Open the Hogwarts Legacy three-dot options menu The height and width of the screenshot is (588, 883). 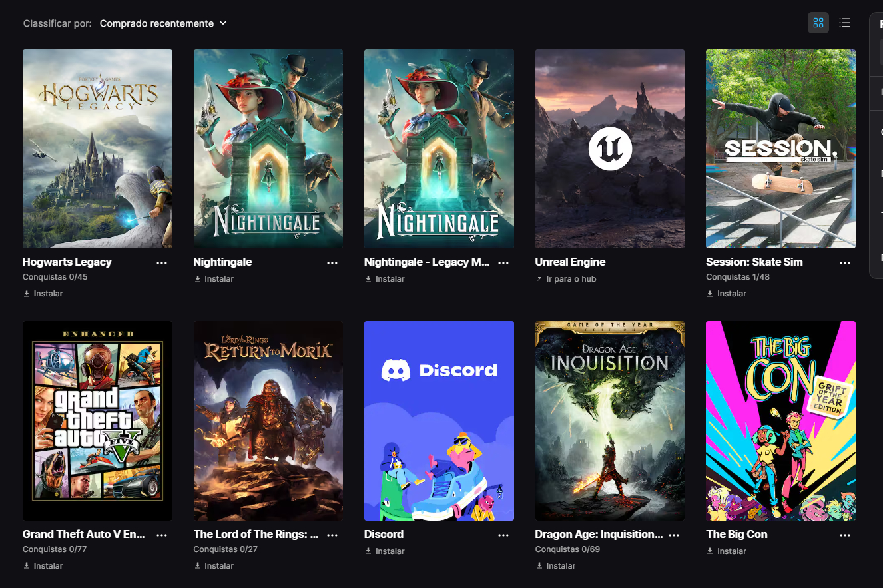pyautogui.click(x=162, y=263)
